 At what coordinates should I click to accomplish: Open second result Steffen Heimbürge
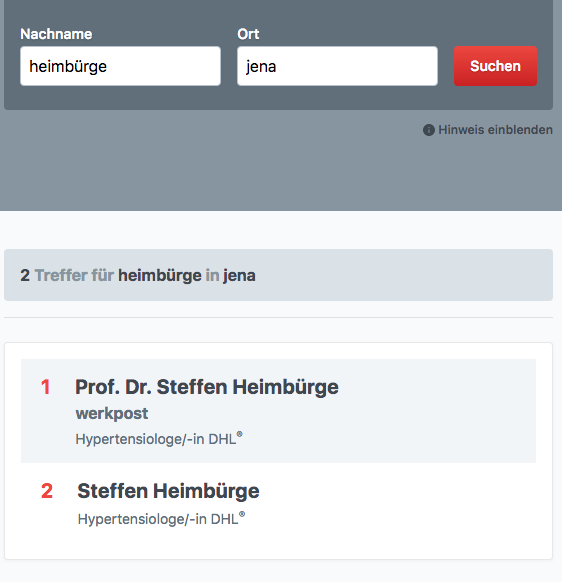168,491
